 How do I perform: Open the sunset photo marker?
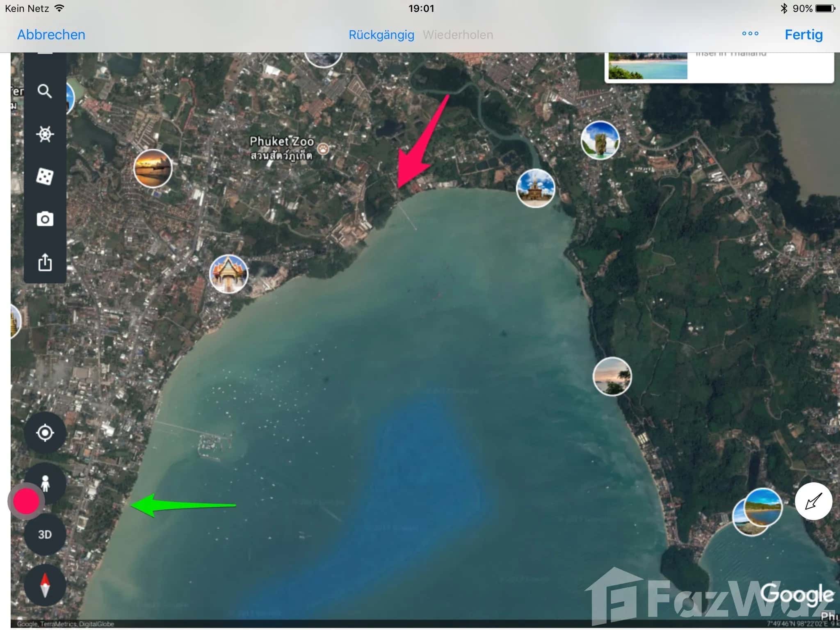pos(153,169)
